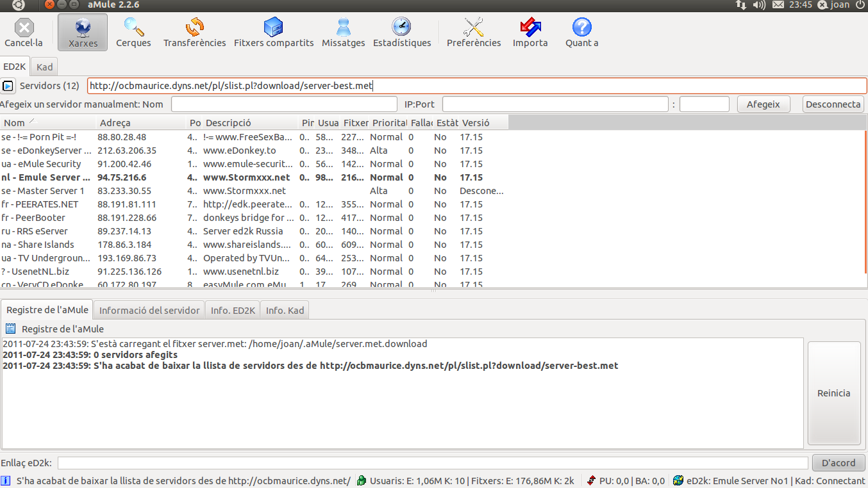Open the Cerques search view
868x488 pixels.
[x=133, y=33]
